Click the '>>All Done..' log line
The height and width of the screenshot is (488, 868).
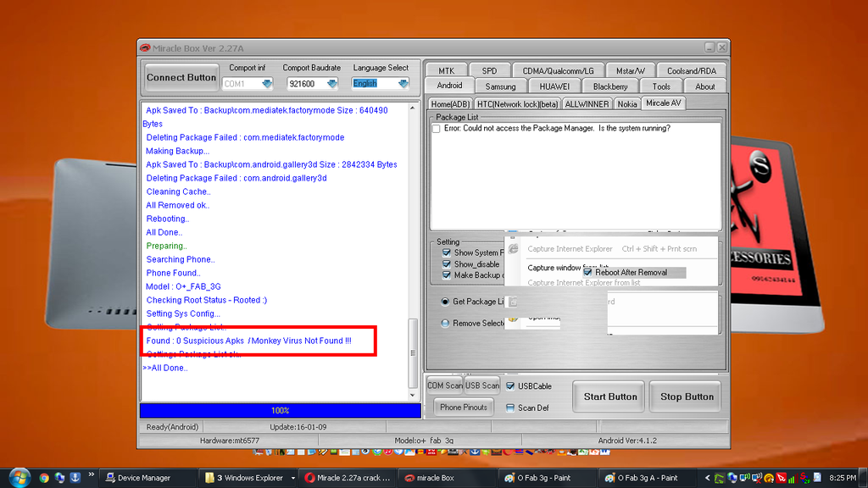165,368
